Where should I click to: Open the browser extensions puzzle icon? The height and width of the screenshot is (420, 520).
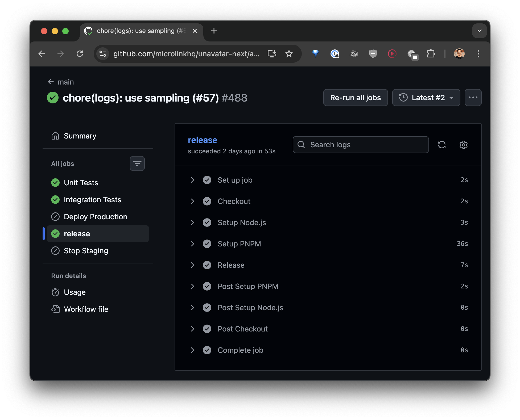pyautogui.click(x=430, y=54)
